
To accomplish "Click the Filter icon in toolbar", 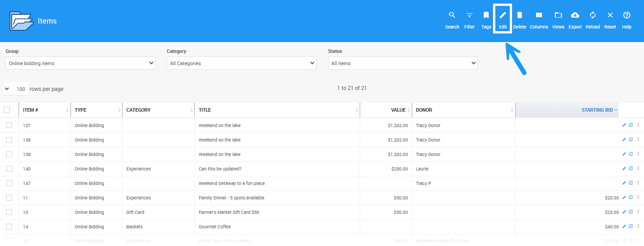I will 470,15.
